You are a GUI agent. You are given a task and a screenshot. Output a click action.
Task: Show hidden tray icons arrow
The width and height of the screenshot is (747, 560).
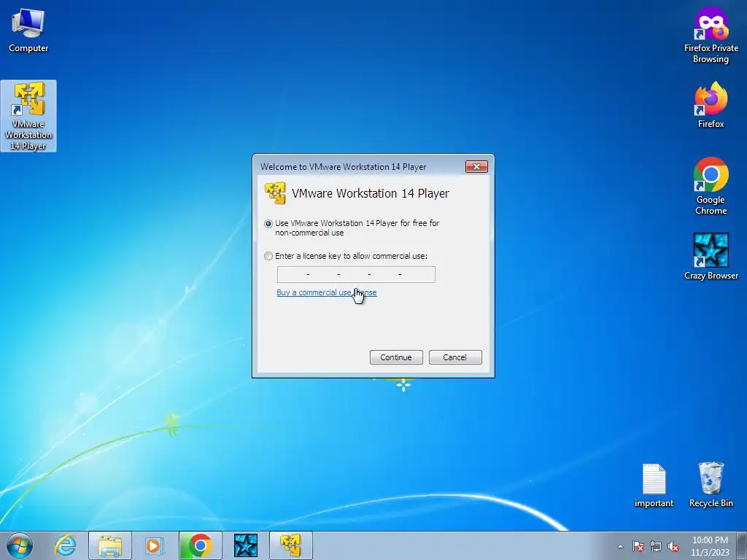[x=620, y=546]
